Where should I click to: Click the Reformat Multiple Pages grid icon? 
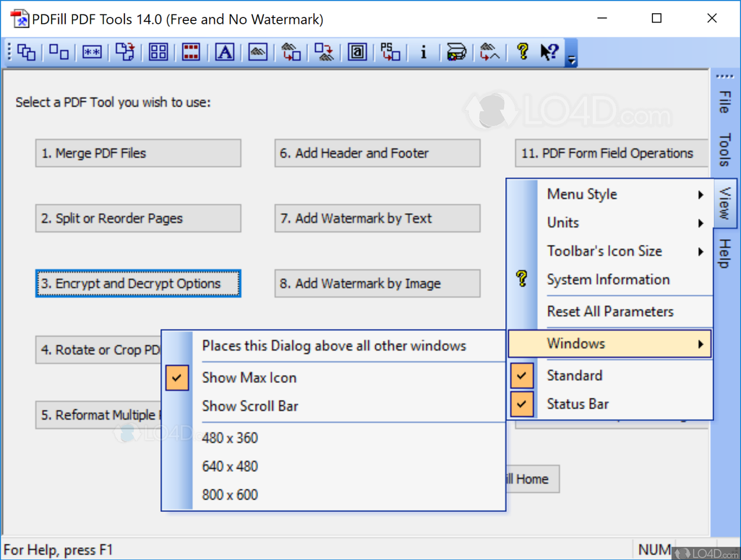(158, 52)
